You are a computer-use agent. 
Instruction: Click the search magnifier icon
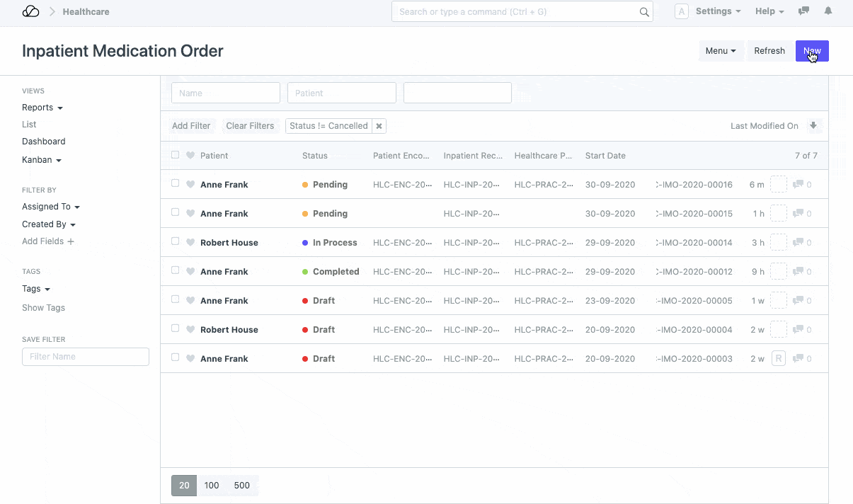click(x=644, y=12)
